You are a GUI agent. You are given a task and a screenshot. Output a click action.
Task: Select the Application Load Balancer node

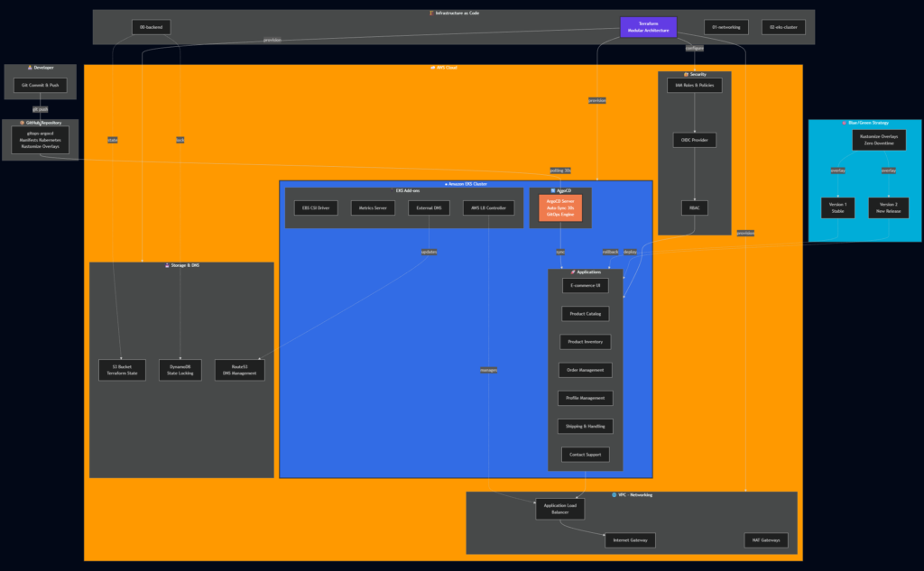coord(559,509)
